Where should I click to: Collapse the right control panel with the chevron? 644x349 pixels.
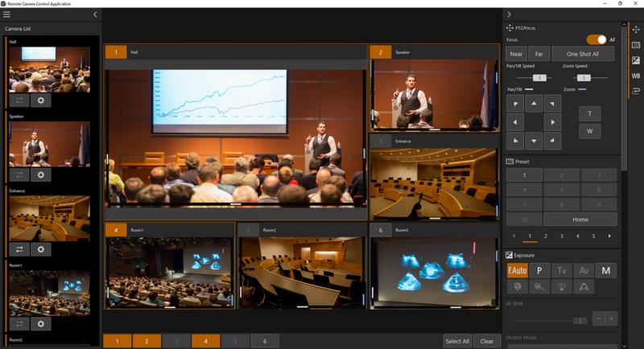tap(509, 14)
